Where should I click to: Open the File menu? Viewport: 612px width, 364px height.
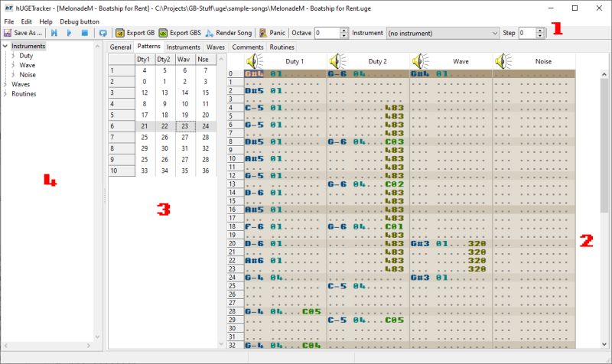coord(8,21)
